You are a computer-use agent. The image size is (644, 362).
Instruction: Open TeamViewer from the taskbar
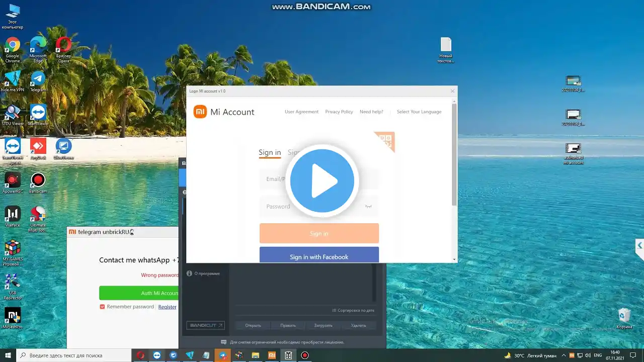(x=157, y=355)
